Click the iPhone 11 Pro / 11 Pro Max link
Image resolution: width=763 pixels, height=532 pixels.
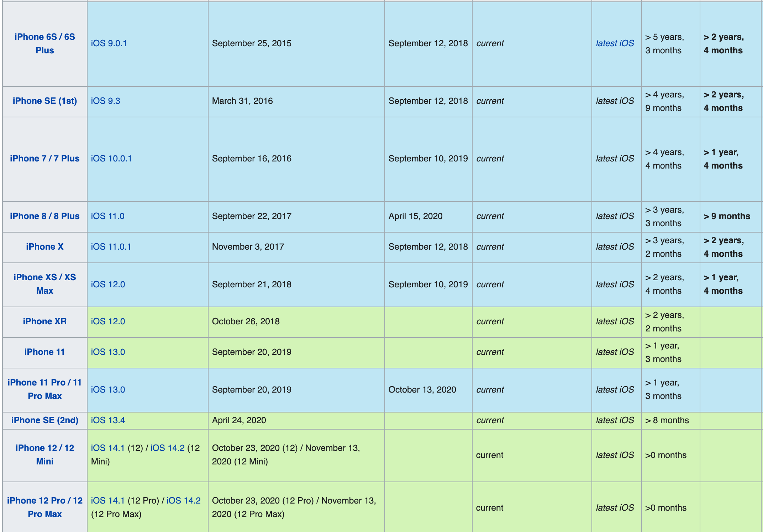45,389
